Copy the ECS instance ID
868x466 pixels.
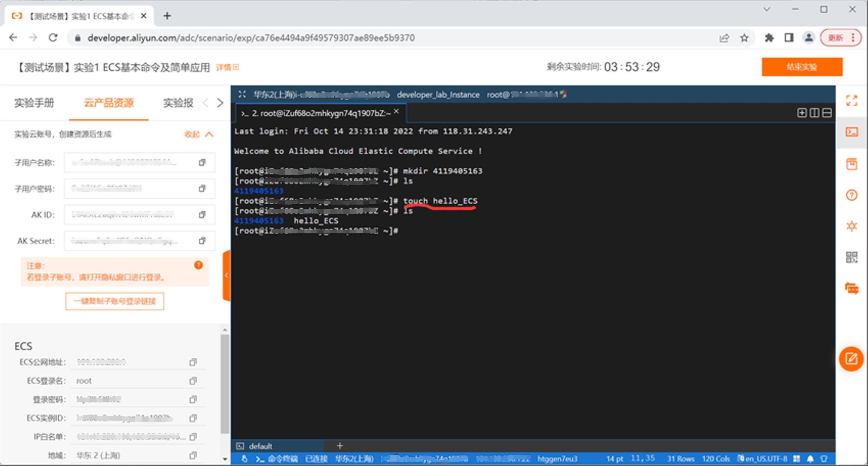(193, 418)
